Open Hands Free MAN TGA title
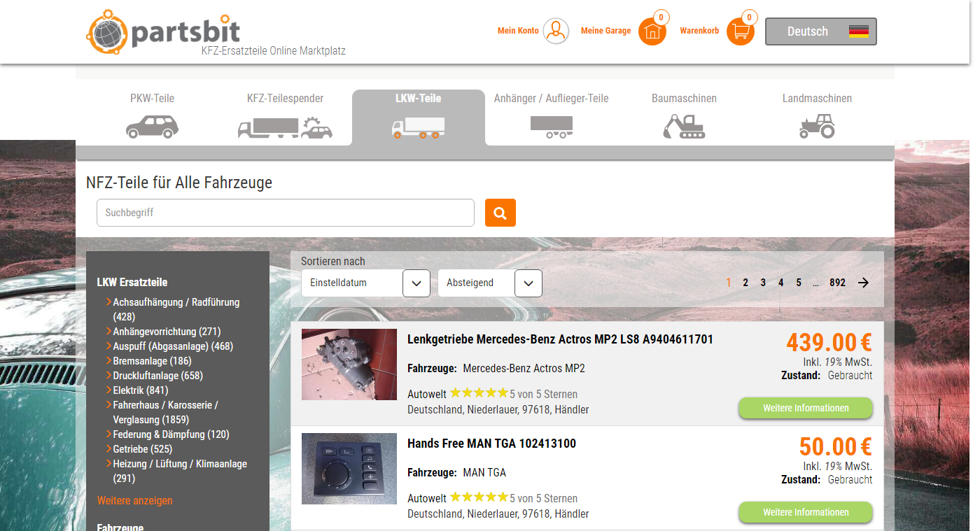The image size is (980, 531). pyautogui.click(x=491, y=444)
